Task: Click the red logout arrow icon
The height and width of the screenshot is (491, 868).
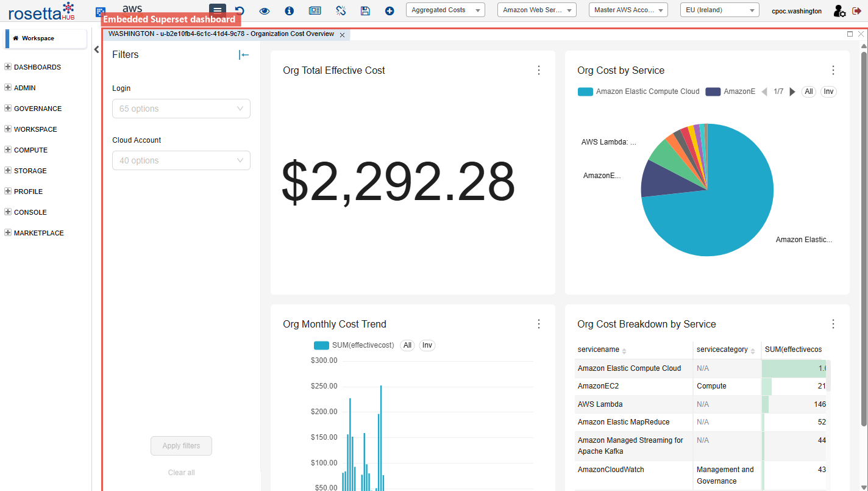Action: (856, 10)
